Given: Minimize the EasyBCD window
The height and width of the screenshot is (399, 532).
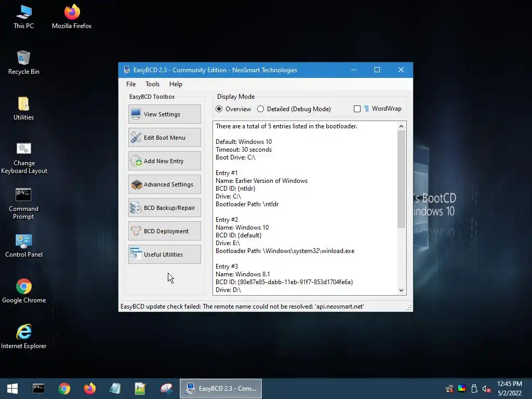Looking at the screenshot, I should pyautogui.click(x=353, y=70).
